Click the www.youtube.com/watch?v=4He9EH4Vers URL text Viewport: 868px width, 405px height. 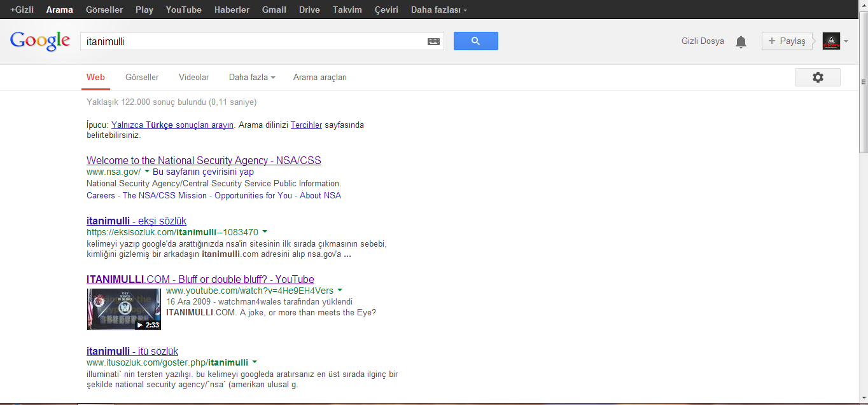click(x=249, y=291)
